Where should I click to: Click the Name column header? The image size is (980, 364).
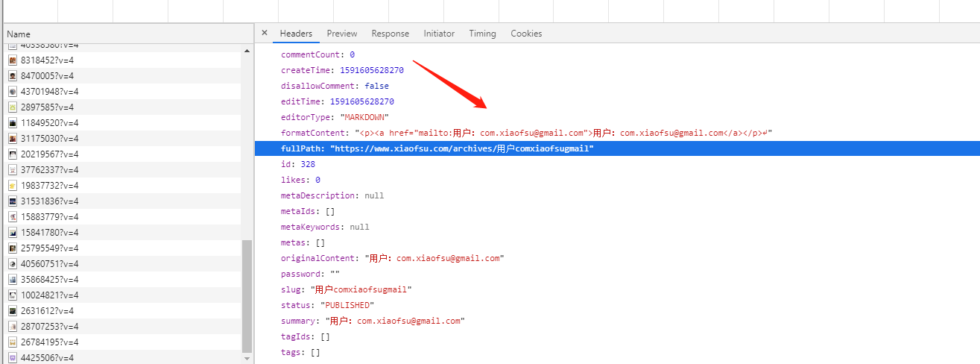[x=127, y=34]
